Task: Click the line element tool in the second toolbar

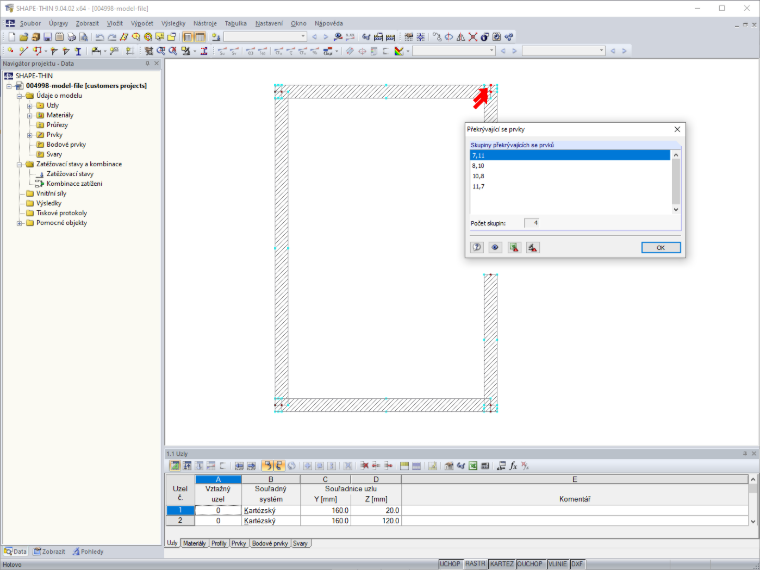Action: (x=23, y=51)
